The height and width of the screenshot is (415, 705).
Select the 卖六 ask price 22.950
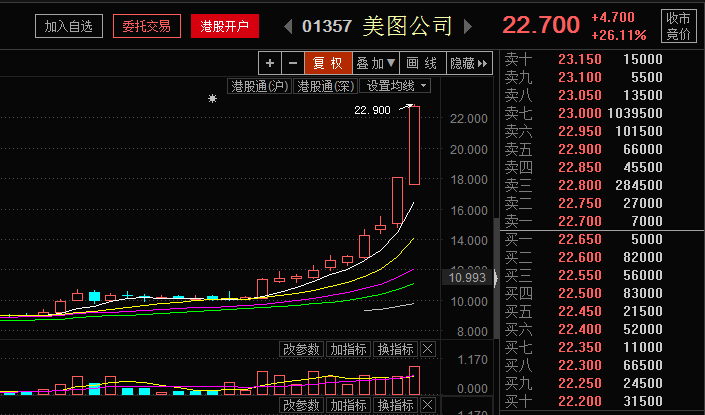(x=580, y=131)
